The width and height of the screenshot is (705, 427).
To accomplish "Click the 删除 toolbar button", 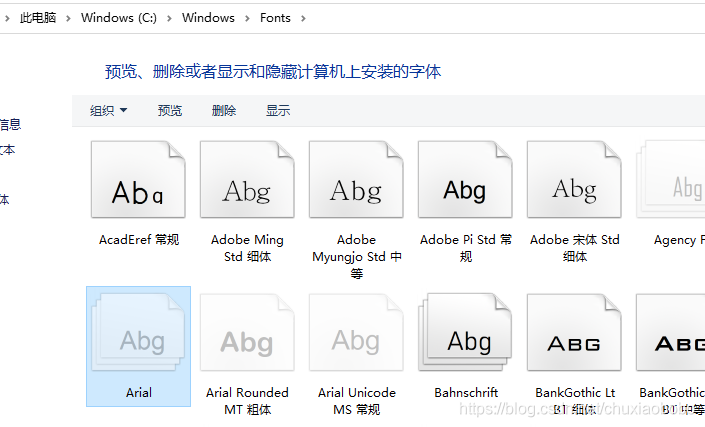I will (x=224, y=111).
